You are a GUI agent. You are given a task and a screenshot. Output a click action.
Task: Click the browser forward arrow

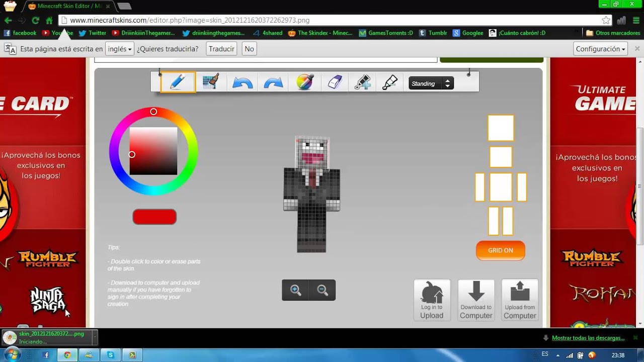click(22, 21)
